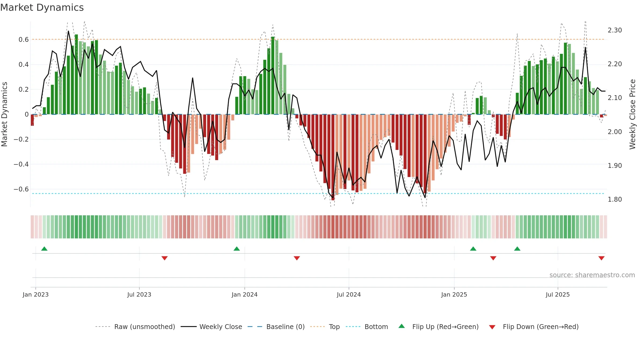Viewport: 644px width, 362px height.
Task: Click the Flip Up marker in February 2025
Action: [473, 249]
